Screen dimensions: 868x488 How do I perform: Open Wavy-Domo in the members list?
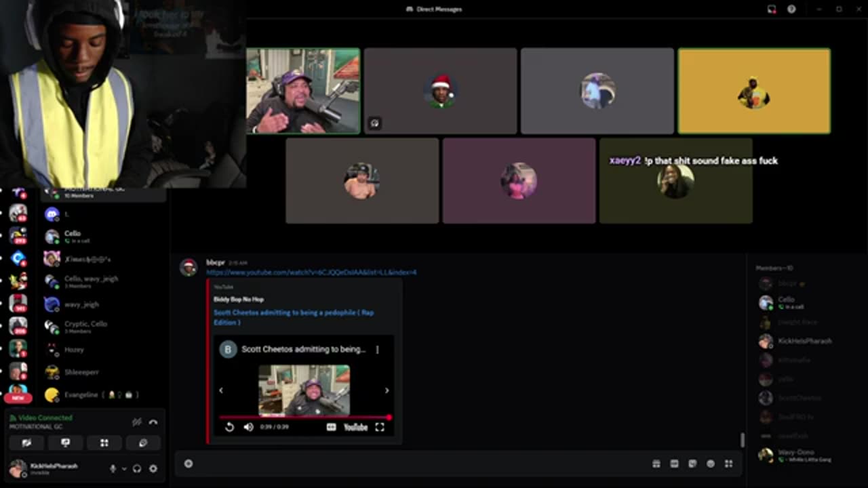coord(804,455)
